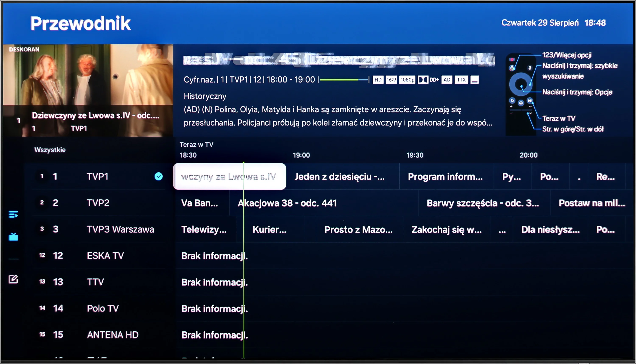
Task: Select the live TV sidebar icon
Action: pos(13,237)
